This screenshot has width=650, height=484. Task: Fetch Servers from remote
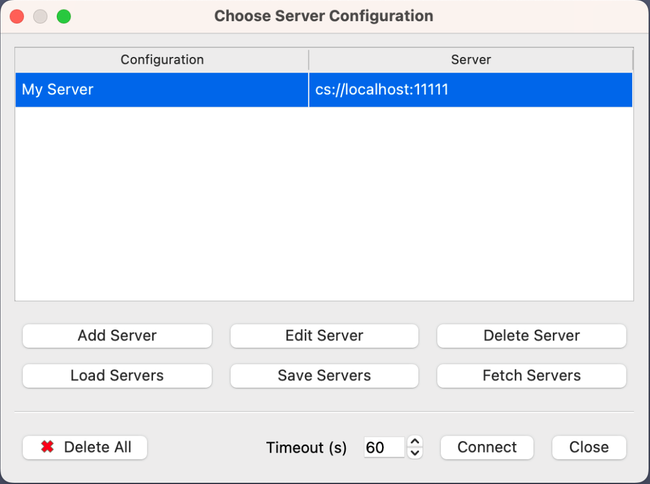(x=531, y=375)
